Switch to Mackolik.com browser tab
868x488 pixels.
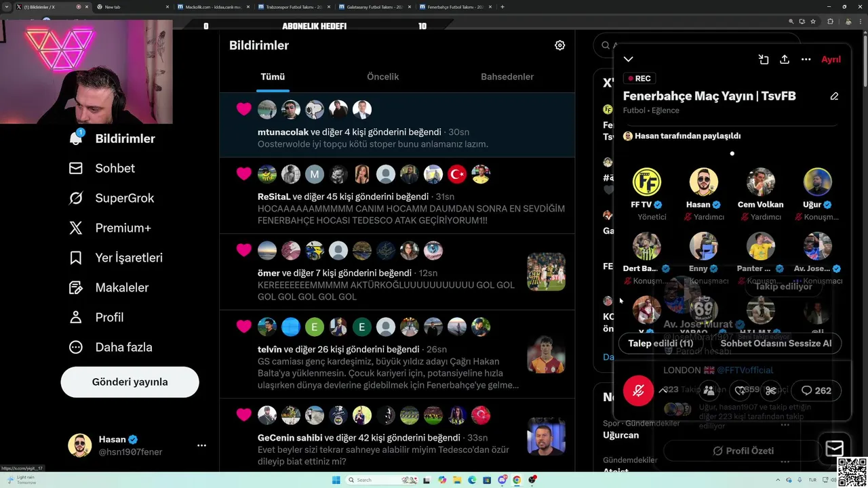click(x=213, y=7)
